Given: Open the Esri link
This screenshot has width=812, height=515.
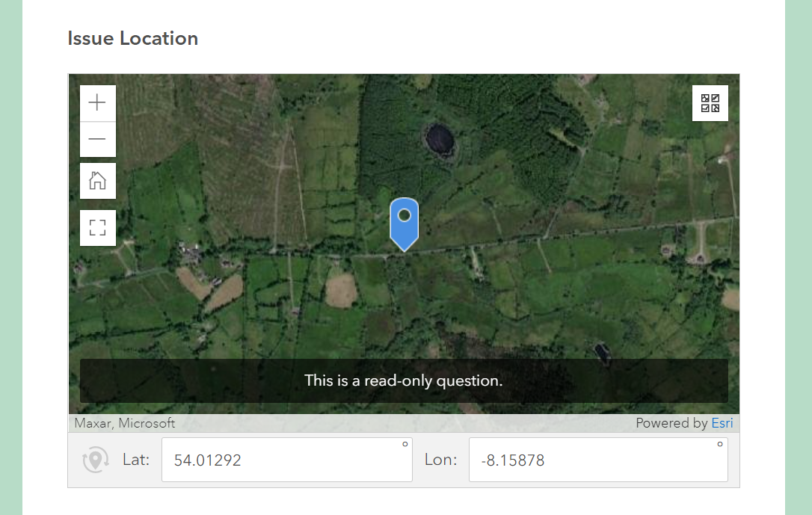Looking at the screenshot, I should (x=722, y=423).
